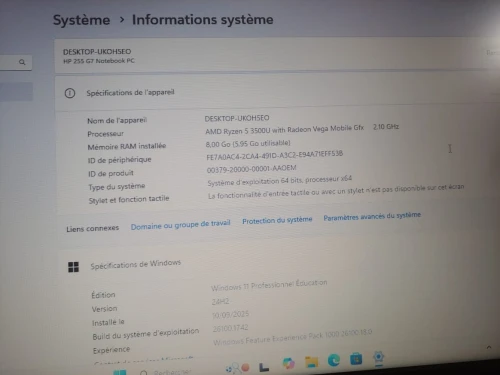This screenshot has height=375, width=500.
Task: Open Paramètres avancés du système link
Action: pyautogui.click(x=372, y=216)
